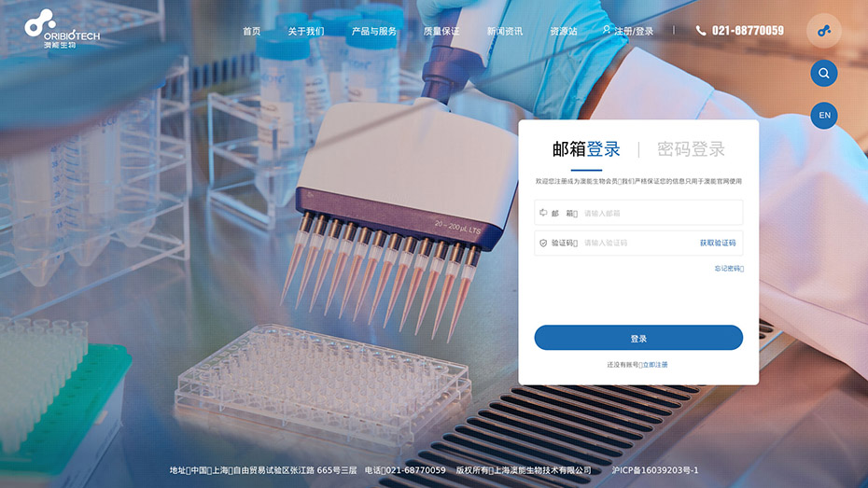Select the 邮箱登录 tab
The height and width of the screenshot is (488, 868).
tap(586, 149)
